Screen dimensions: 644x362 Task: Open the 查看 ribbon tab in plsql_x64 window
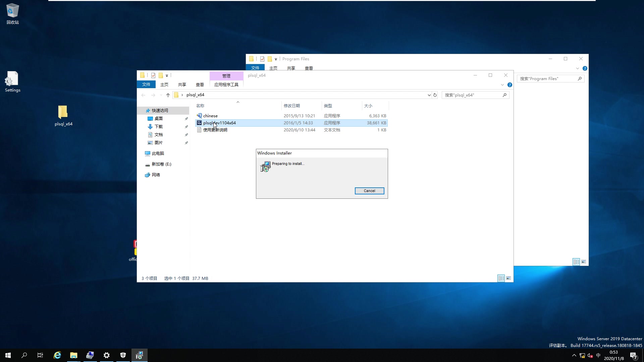point(200,84)
